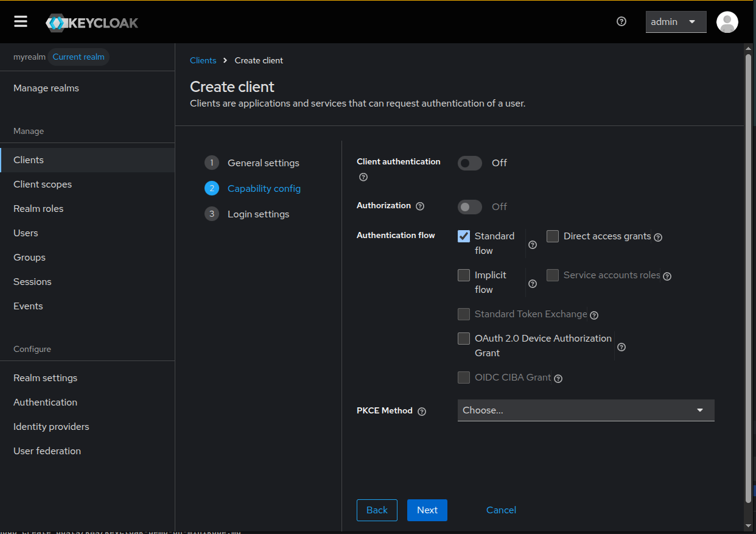The image size is (756, 534).
Task: Show help for Service accounts roles
Action: tap(667, 276)
